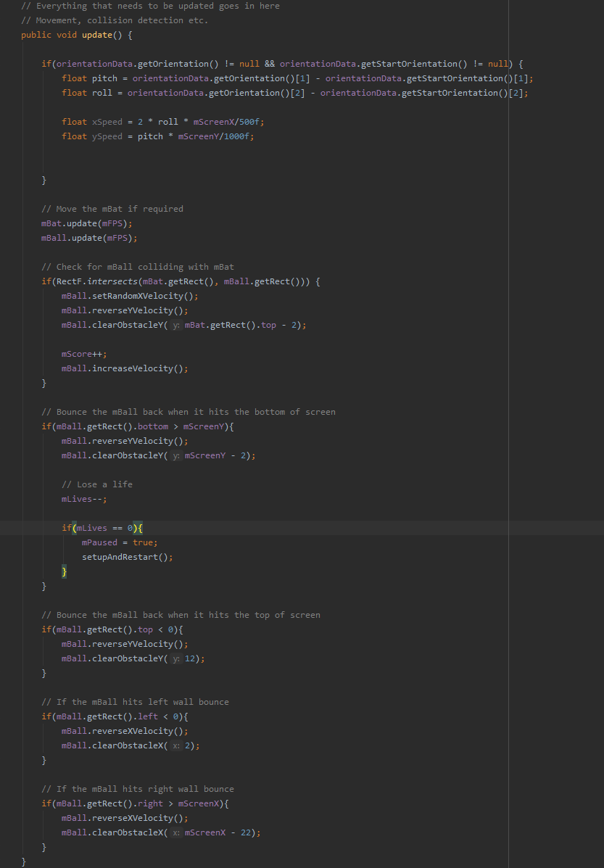Click the line "mBall.clearObstacleY( y: 12);"
This screenshot has height=868, width=604.
133,658
